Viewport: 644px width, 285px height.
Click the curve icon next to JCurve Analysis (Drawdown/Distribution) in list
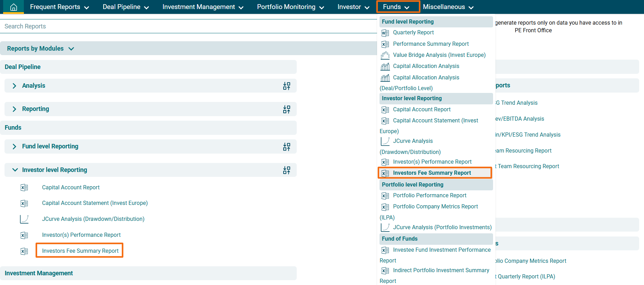point(24,219)
